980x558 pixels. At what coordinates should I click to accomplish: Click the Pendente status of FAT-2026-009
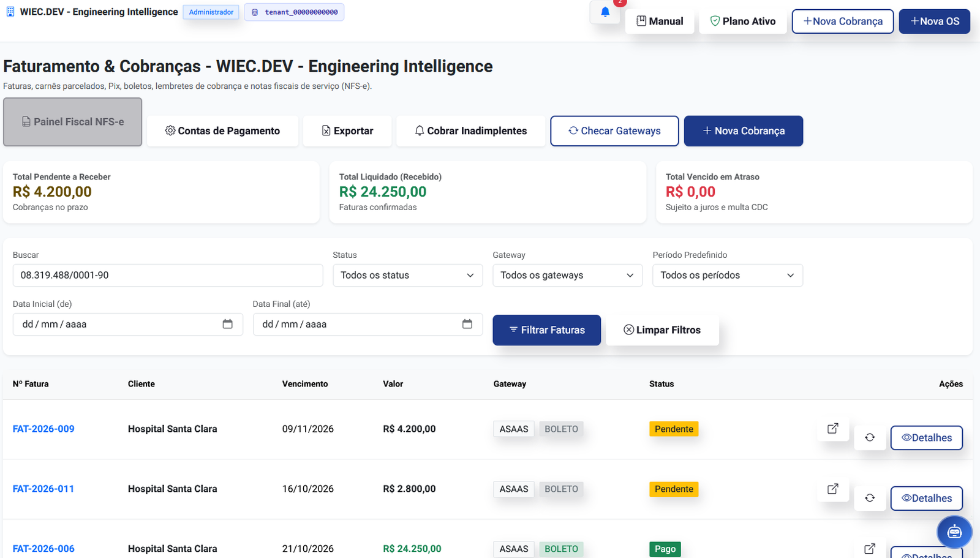point(674,429)
